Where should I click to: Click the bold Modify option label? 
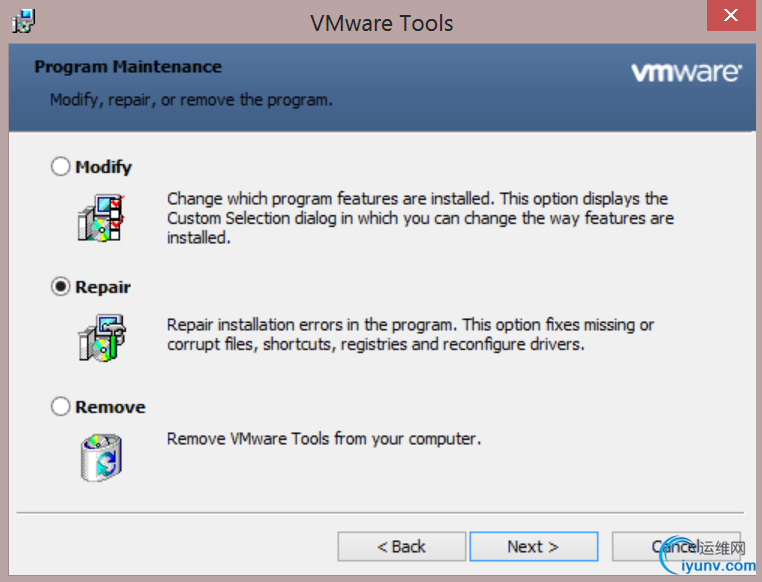point(104,167)
